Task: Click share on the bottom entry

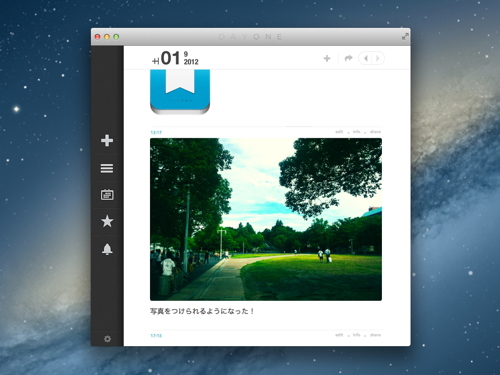Action: tap(375, 335)
